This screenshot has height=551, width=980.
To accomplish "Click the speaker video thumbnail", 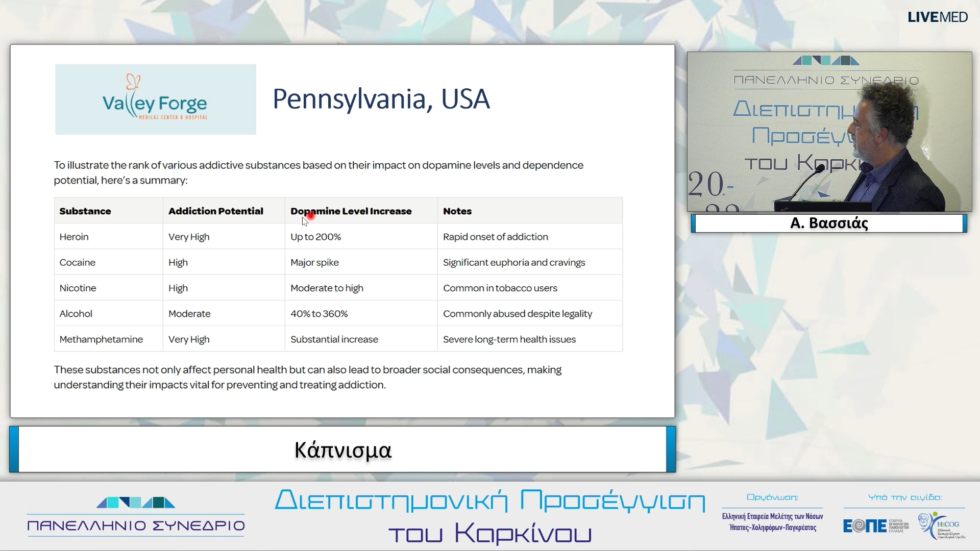I will [x=829, y=132].
